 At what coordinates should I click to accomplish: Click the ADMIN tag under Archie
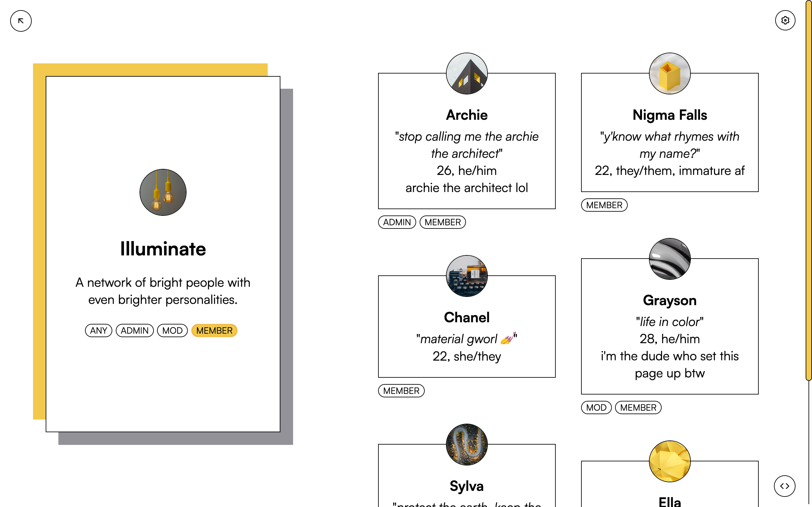click(x=396, y=222)
